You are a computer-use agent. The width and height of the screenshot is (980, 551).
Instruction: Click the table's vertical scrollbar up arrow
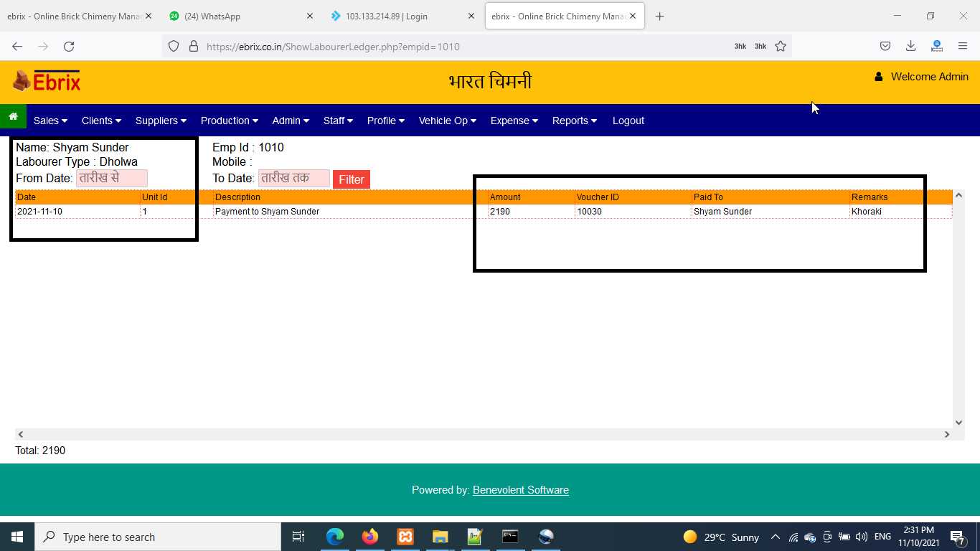tap(959, 195)
